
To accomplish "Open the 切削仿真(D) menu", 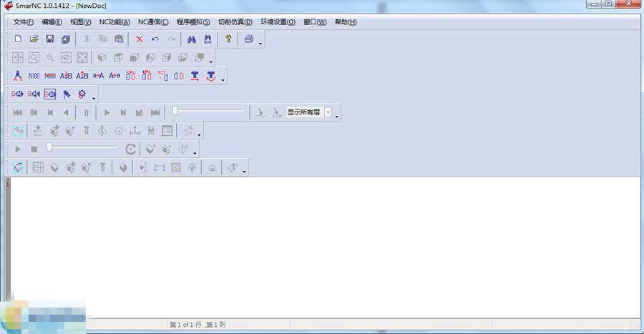I will pyautogui.click(x=235, y=21).
